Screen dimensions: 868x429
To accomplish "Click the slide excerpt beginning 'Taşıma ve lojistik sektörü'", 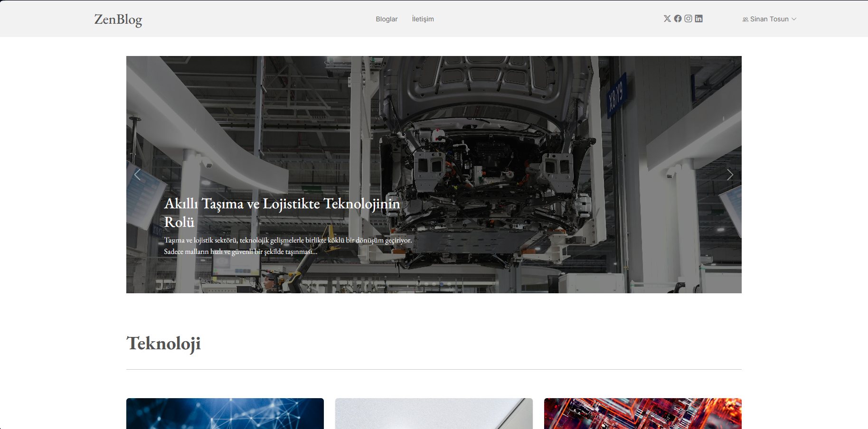I will tap(287, 246).
